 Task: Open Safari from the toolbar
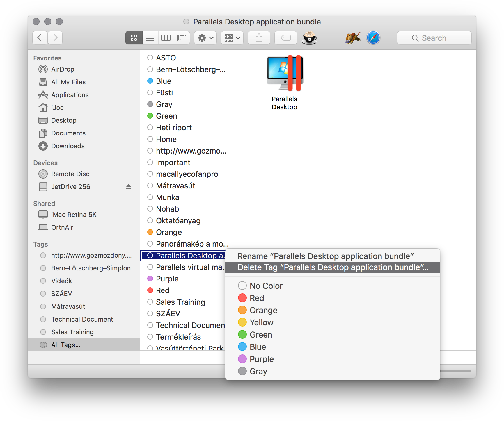pyautogui.click(x=373, y=38)
